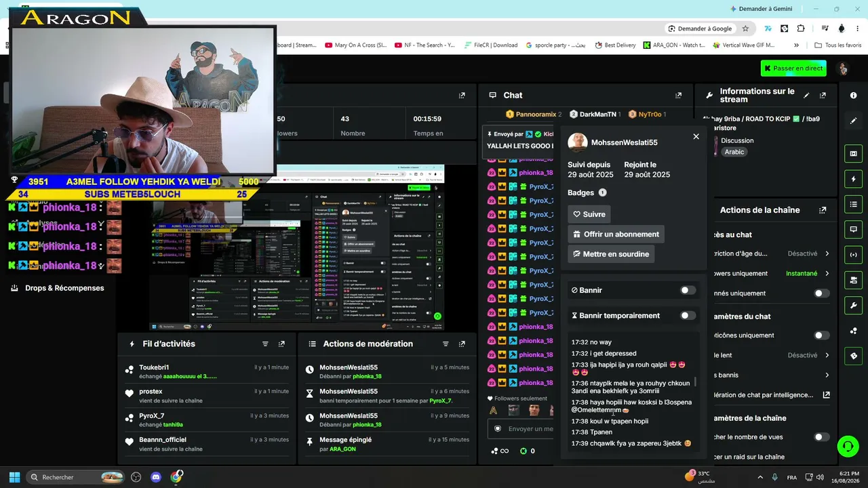Image resolution: width=868 pixels, height=488 pixels.
Task: Click Offrir un abonnement button
Action: coord(616,234)
